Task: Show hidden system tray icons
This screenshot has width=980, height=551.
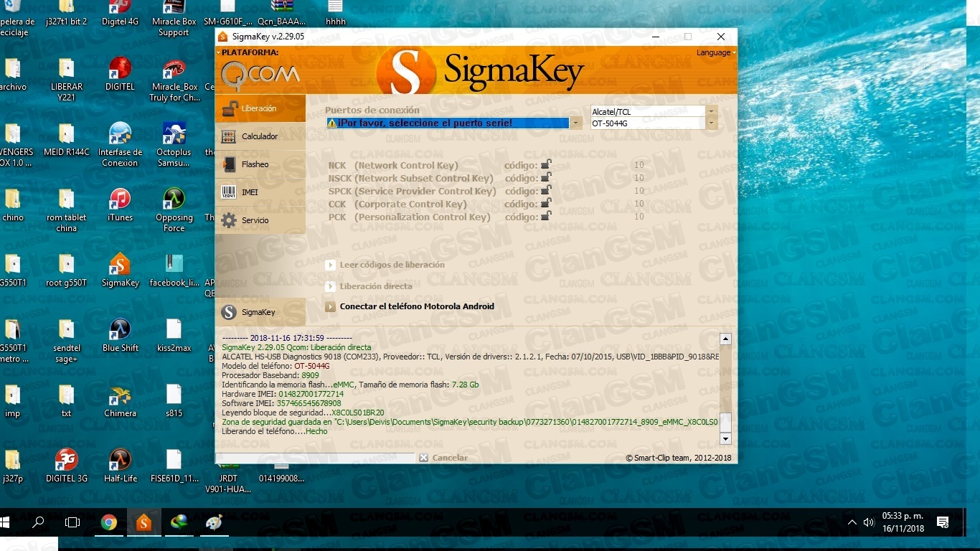Action: (852, 522)
